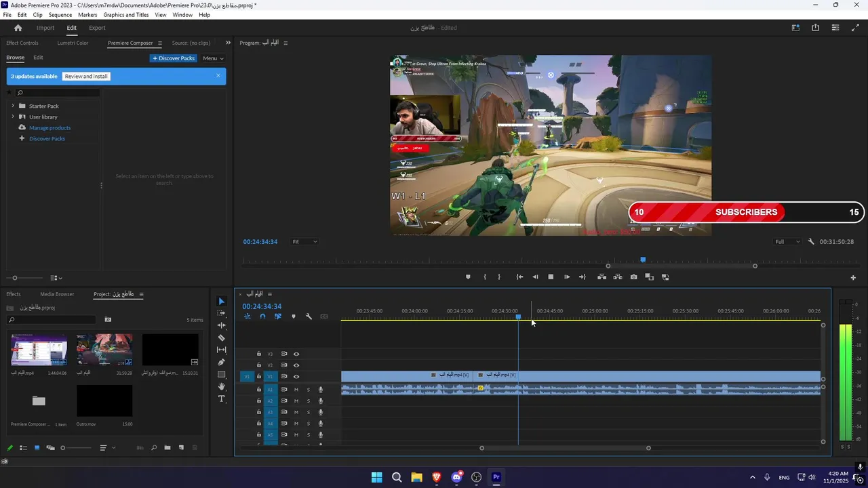
Task: Open the Fit zoom level dropdown
Action: [x=304, y=241]
